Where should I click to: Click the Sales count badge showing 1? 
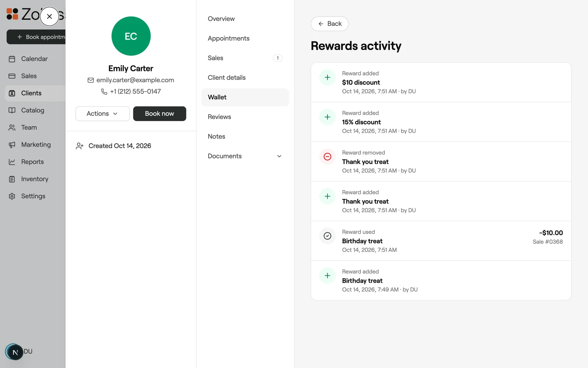click(x=277, y=58)
